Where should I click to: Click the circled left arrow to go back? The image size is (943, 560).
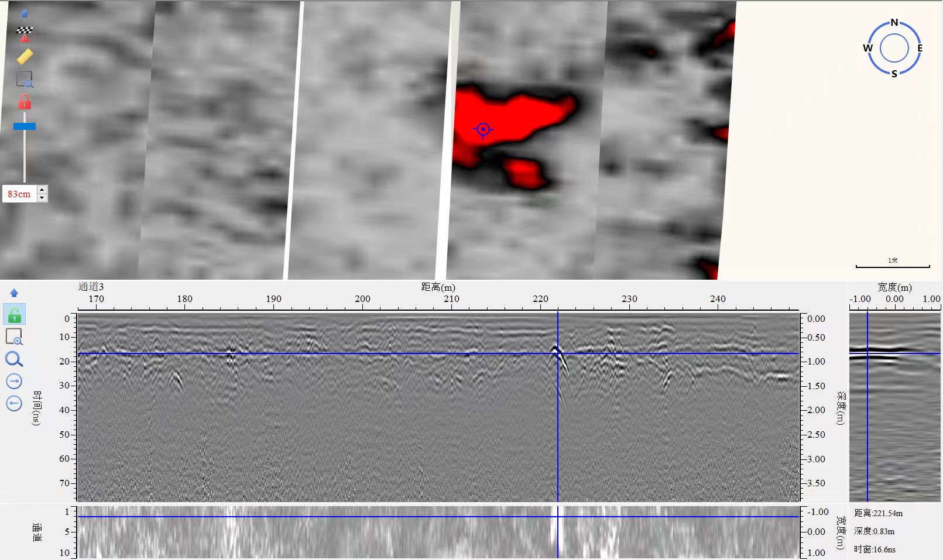click(14, 404)
